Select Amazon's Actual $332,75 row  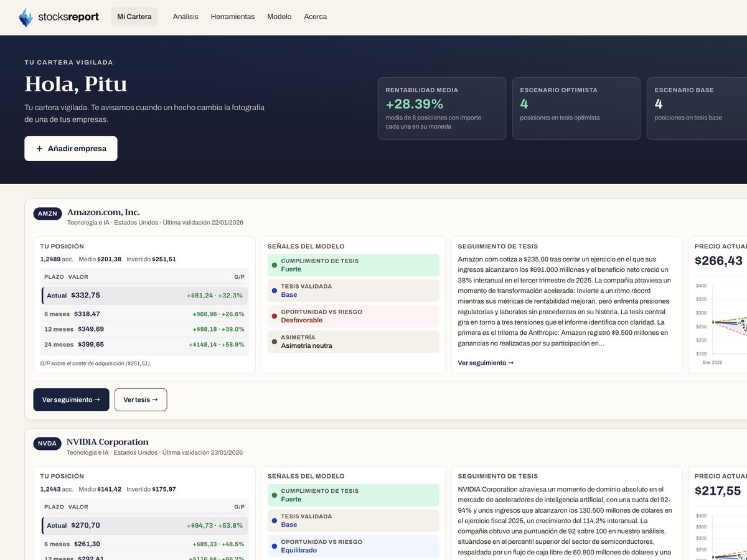144,296
